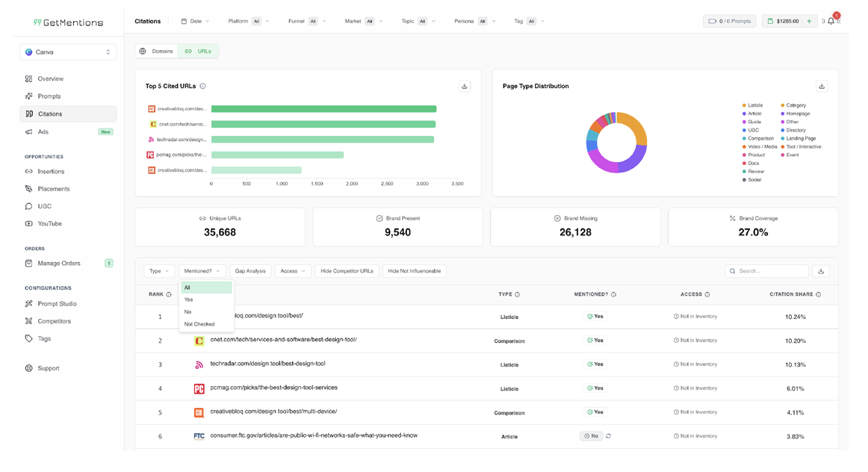The width and height of the screenshot is (868, 472).
Task: Download the Page Type Distribution chart
Action: pos(822,86)
